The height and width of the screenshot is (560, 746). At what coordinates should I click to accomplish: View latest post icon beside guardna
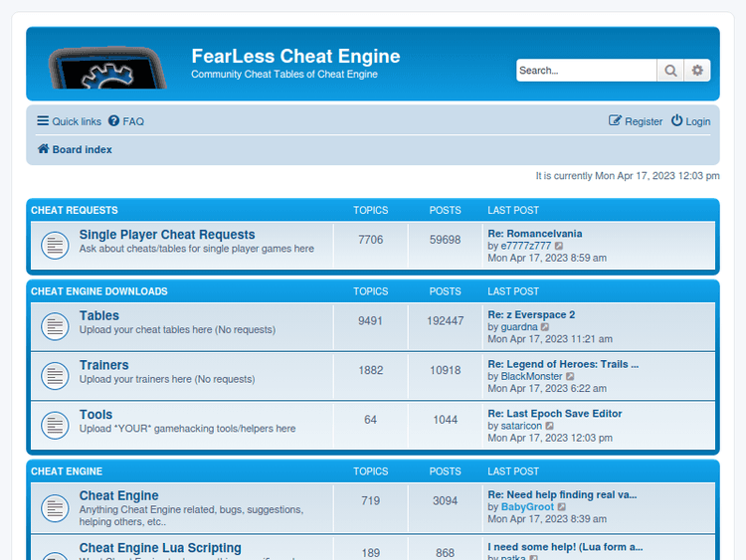click(x=545, y=326)
